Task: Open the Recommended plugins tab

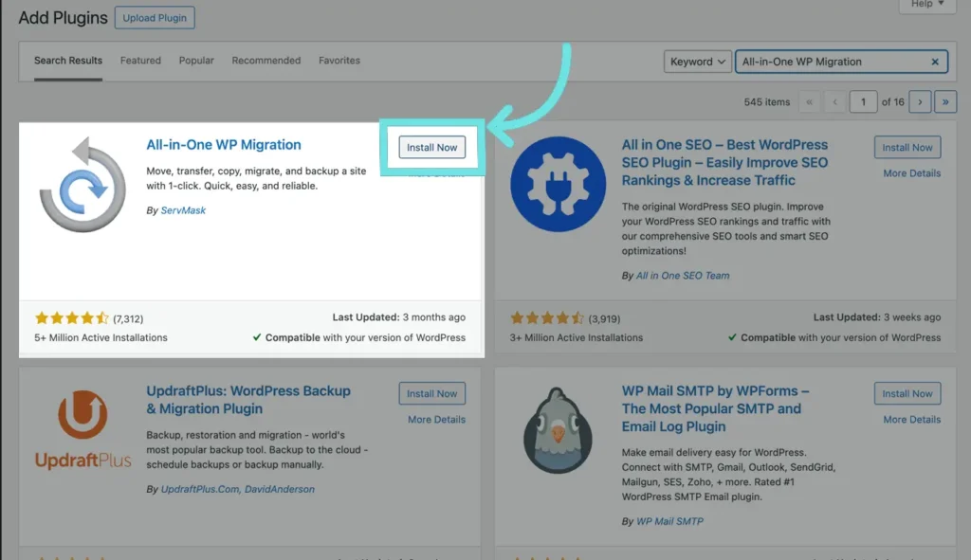Action: pyautogui.click(x=266, y=61)
